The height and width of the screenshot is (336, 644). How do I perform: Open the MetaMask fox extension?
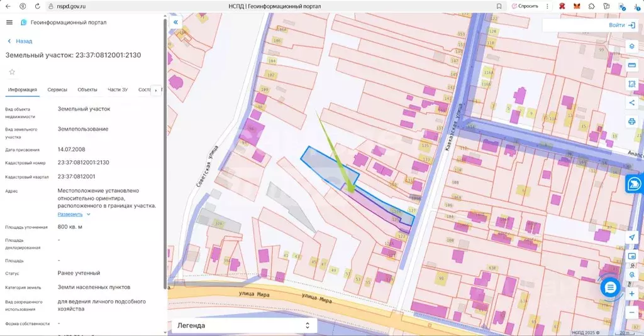[577, 6]
